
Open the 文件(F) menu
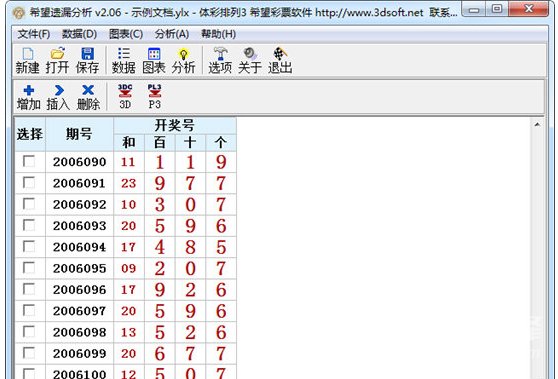(34, 34)
